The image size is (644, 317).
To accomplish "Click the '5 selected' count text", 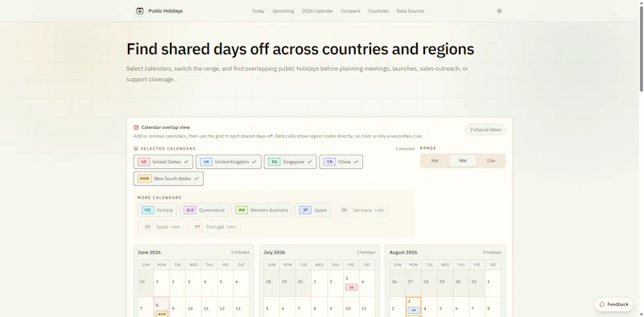I will point(405,149).
